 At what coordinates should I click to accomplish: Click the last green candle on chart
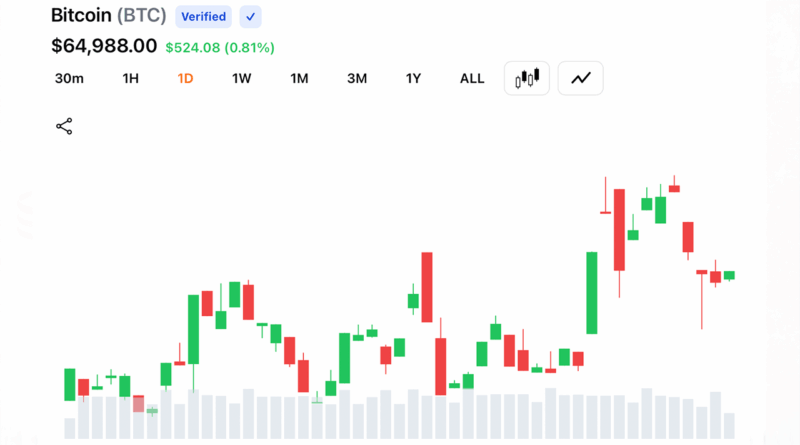pos(729,275)
